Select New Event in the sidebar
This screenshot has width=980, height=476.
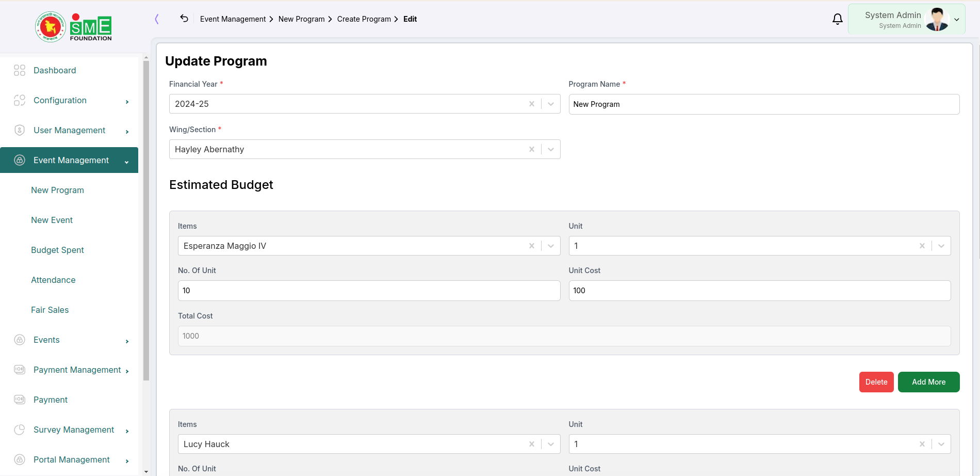[x=52, y=220]
